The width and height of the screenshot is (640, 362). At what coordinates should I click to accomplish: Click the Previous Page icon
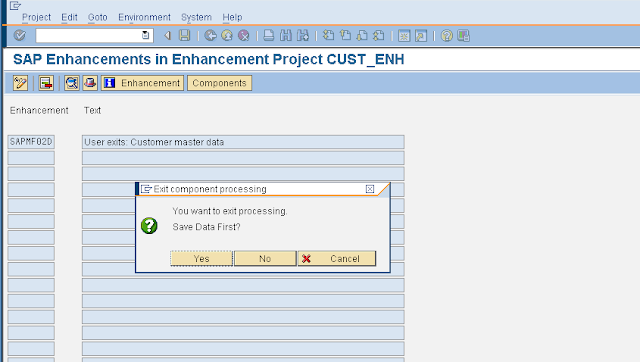point(345,36)
